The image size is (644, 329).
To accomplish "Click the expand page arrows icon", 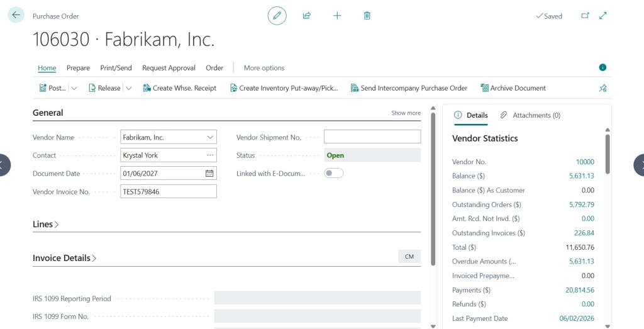I will 603,16.
